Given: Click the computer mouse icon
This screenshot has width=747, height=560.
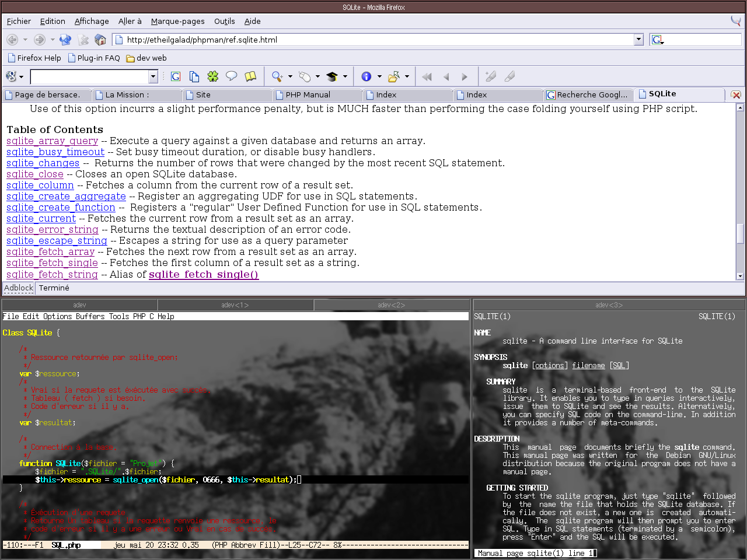Looking at the screenshot, I should pyautogui.click(x=305, y=76).
